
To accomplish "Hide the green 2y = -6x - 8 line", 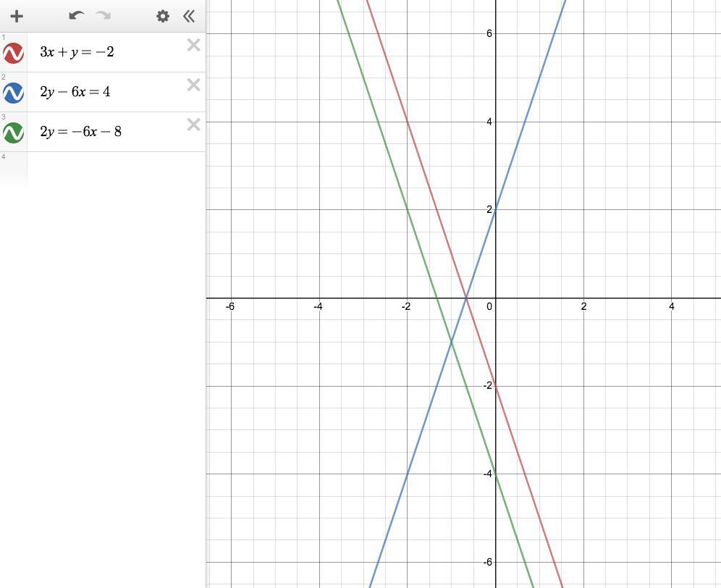I will (x=13, y=133).
